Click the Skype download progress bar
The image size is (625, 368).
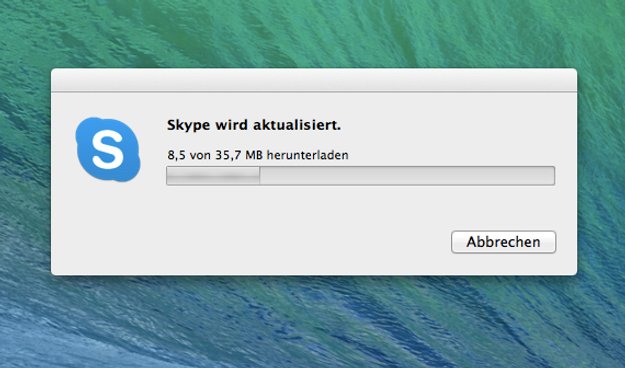pyautogui.click(x=360, y=176)
